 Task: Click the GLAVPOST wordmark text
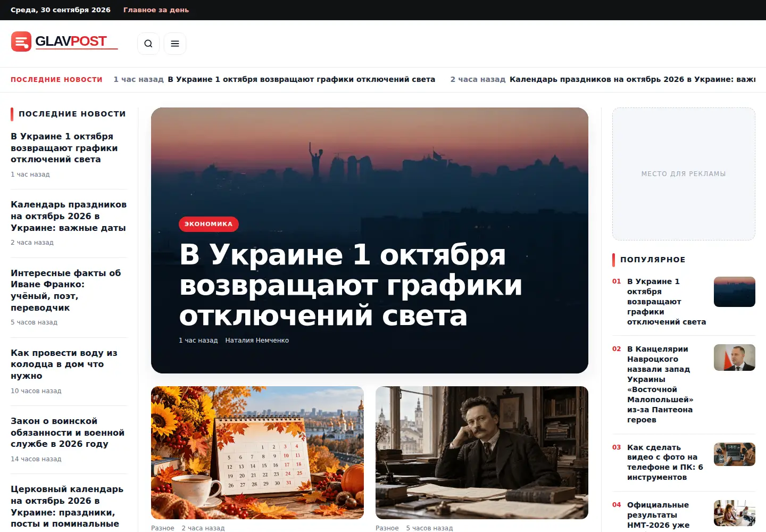click(71, 41)
